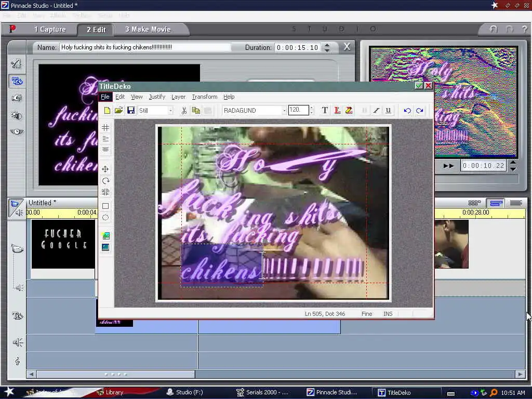
Task: Switch to timeline view in Studio
Action: (496, 203)
